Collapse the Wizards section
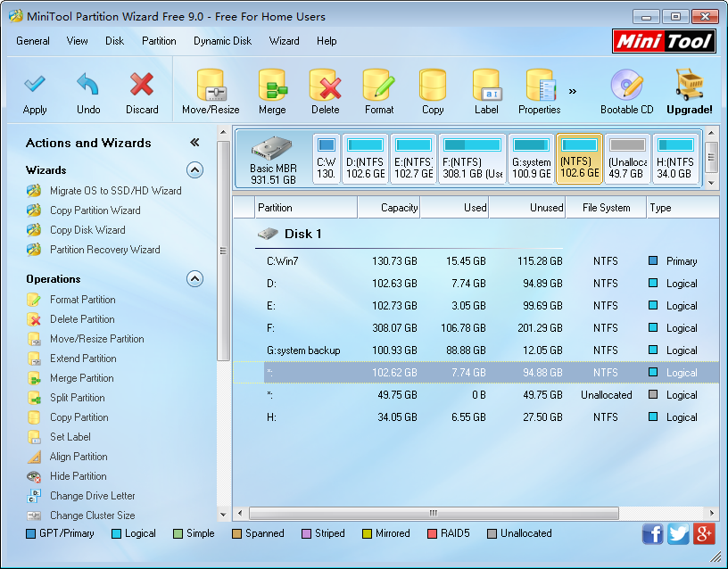Viewport: 728px width, 569px height. (195, 170)
